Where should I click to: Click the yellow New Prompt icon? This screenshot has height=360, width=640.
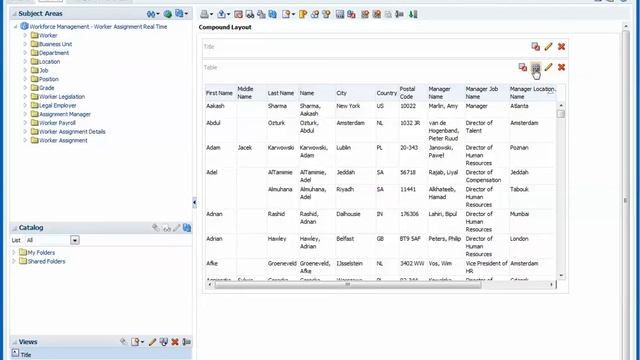coord(303,14)
